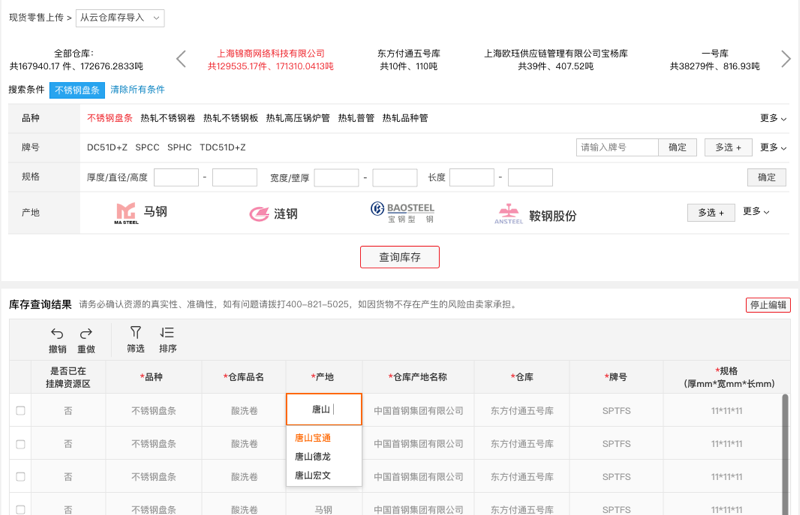Click the maximum 厚度/直径/高度 input
Image resolution: width=800 pixels, height=515 pixels.
[x=235, y=177]
